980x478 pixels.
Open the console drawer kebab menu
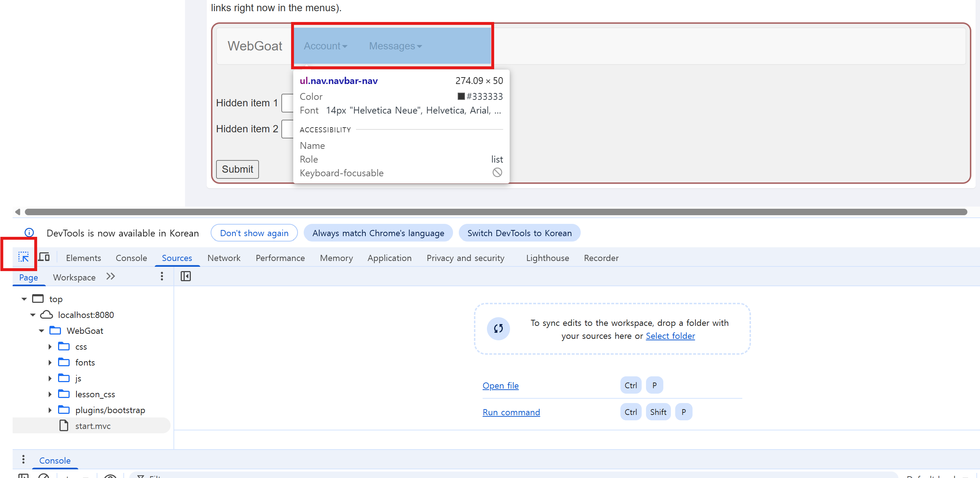coord(23,459)
